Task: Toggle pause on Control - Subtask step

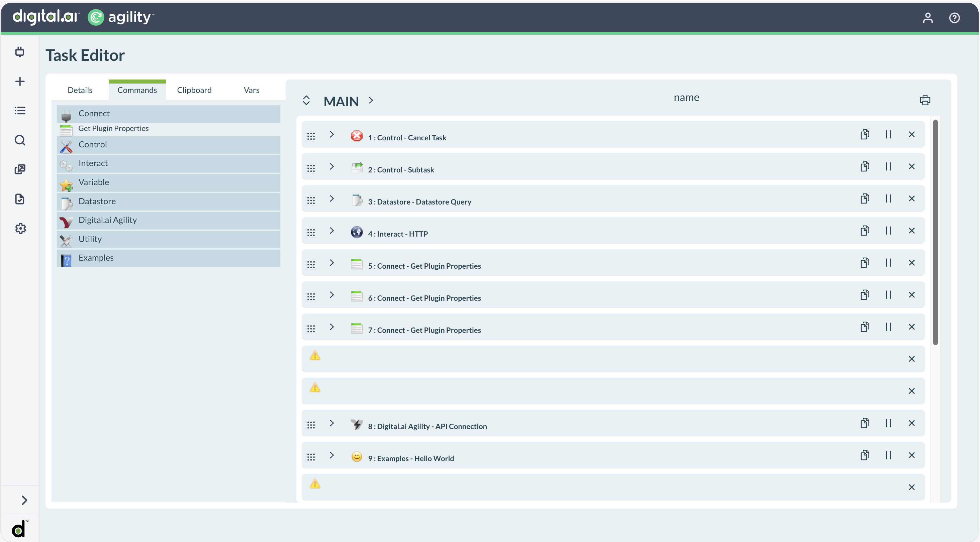Action: coord(888,166)
